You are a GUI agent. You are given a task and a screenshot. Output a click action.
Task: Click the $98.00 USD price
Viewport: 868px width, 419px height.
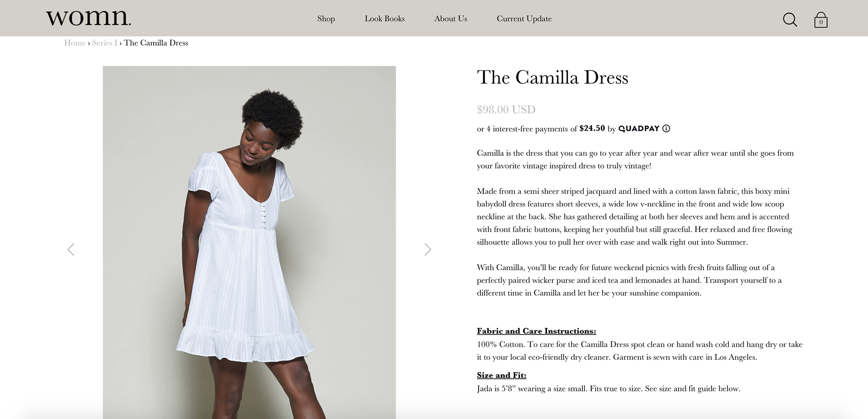pos(506,109)
